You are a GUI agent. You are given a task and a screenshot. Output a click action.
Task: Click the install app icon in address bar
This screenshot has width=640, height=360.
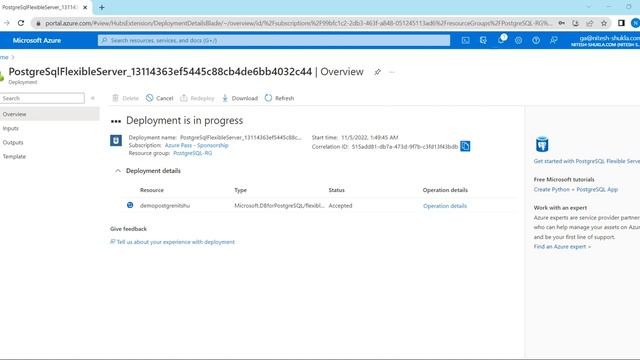pos(576,23)
